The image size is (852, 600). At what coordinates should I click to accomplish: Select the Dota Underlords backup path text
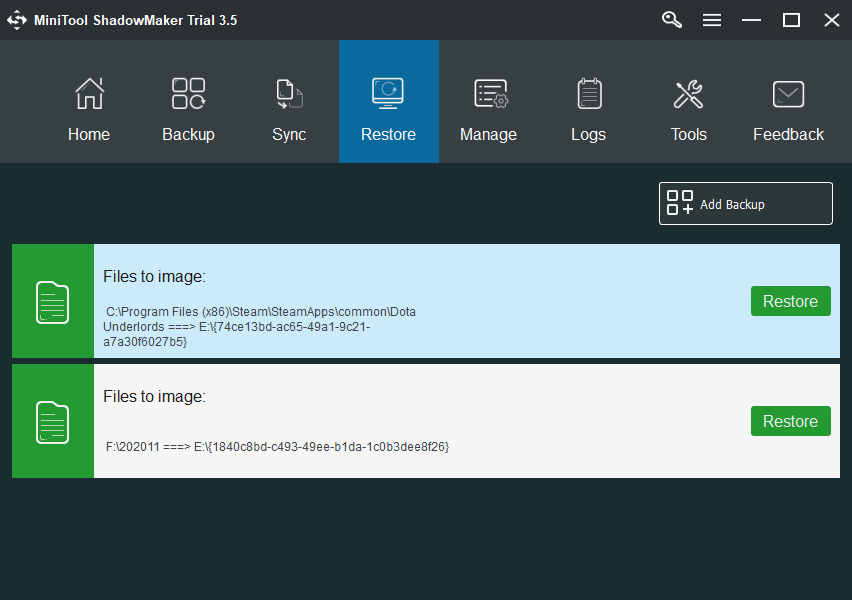(260, 327)
